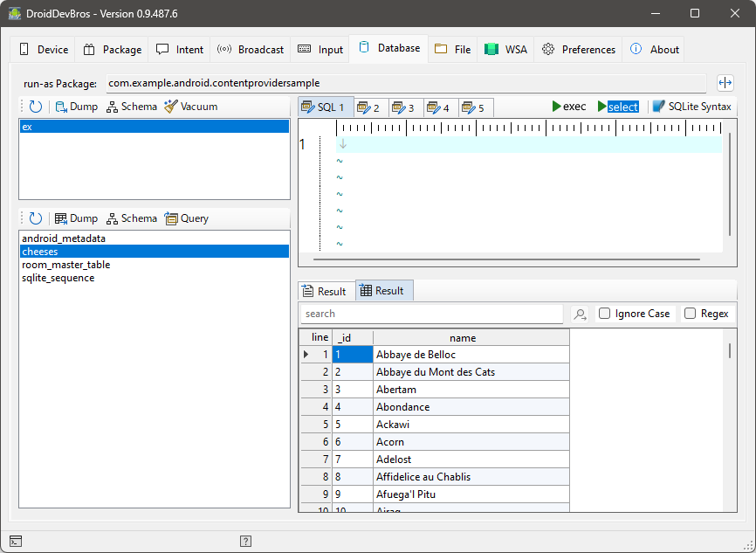Image resolution: width=756 pixels, height=553 pixels.
Task: Open the SQL 3 editor tab
Action: (403, 107)
